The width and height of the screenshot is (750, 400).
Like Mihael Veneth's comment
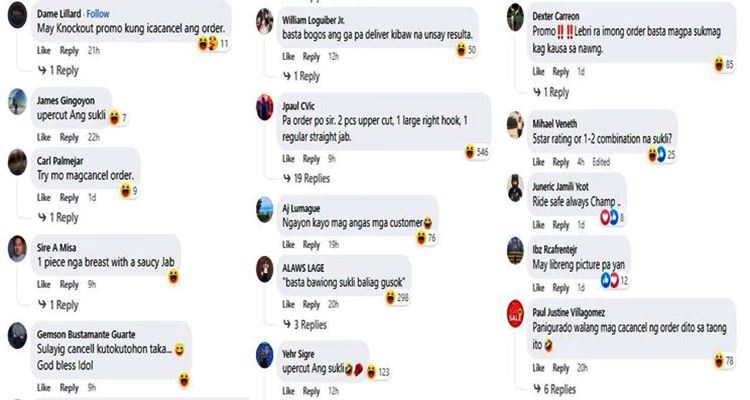(539, 162)
